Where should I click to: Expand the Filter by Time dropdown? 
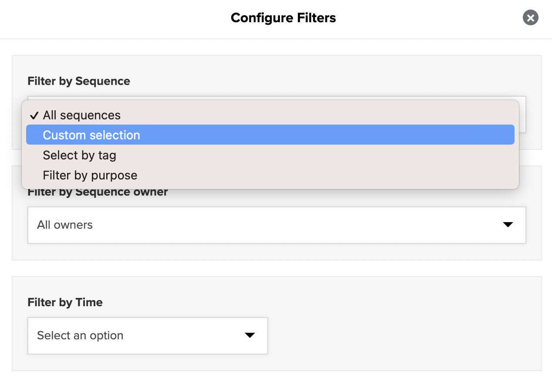(x=148, y=335)
